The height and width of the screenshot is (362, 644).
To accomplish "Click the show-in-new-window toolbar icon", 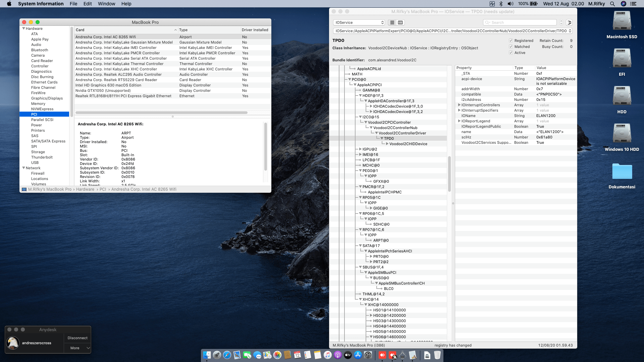I will [x=569, y=22].
